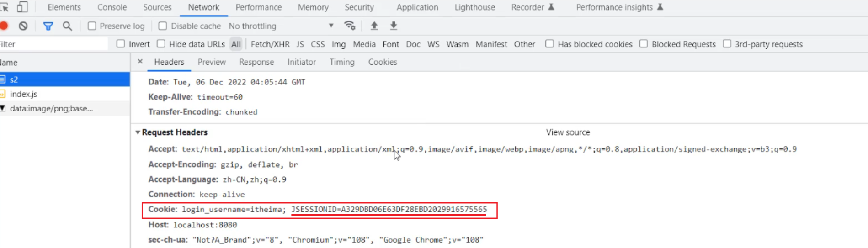The image size is (868, 248).
Task: Click the Recorder flask icon
Action: pyautogui.click(x=551, y=7)
